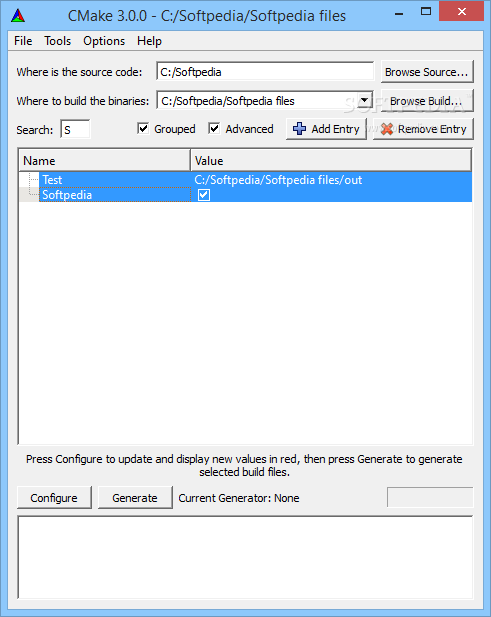The image size is (491, 617).
Task: Click the Configure button
Action: (54, 498)
